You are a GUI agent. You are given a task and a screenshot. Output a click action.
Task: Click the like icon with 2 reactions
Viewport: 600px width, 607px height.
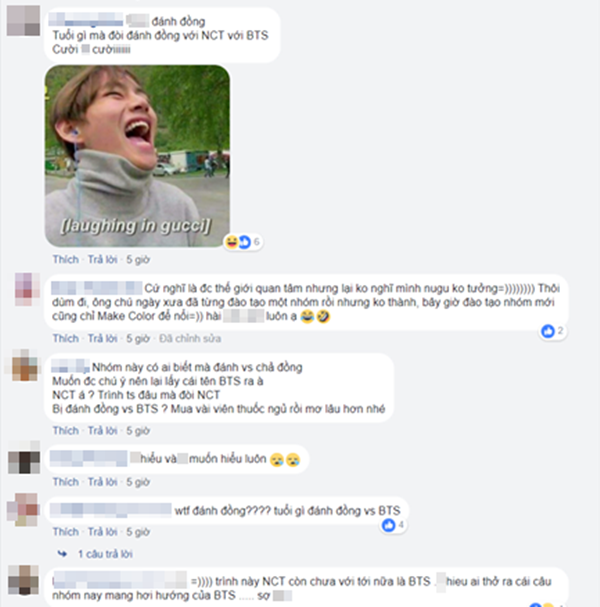(x=548, y=331)
